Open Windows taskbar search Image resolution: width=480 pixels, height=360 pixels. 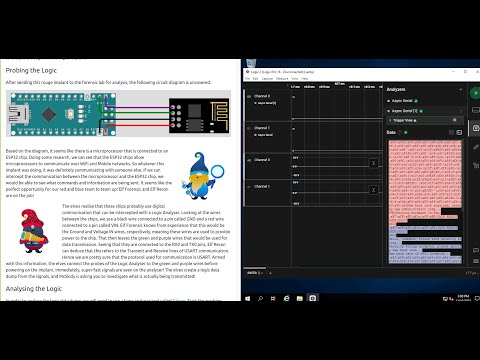coord(260,298)
